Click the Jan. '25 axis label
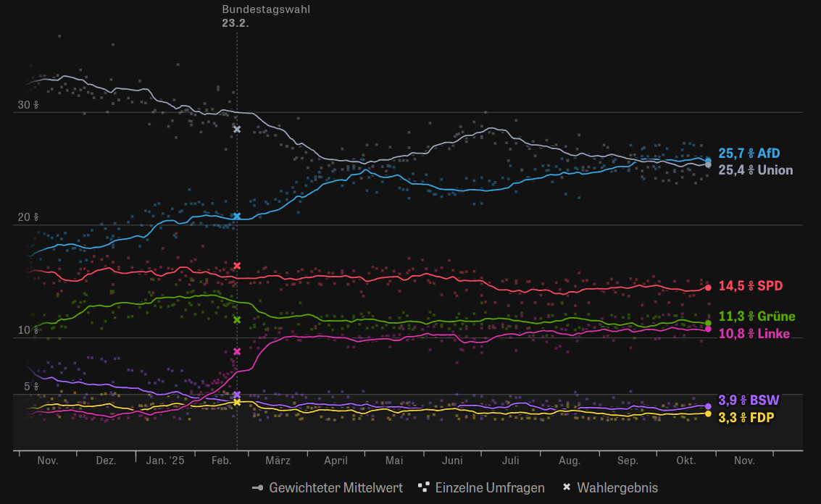 (x=165, y=461)
